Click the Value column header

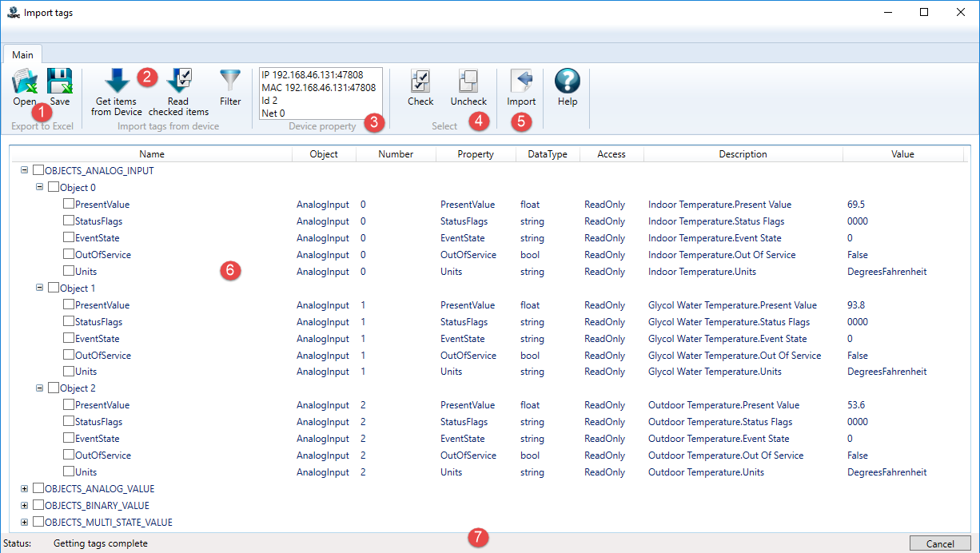[903, 154]
